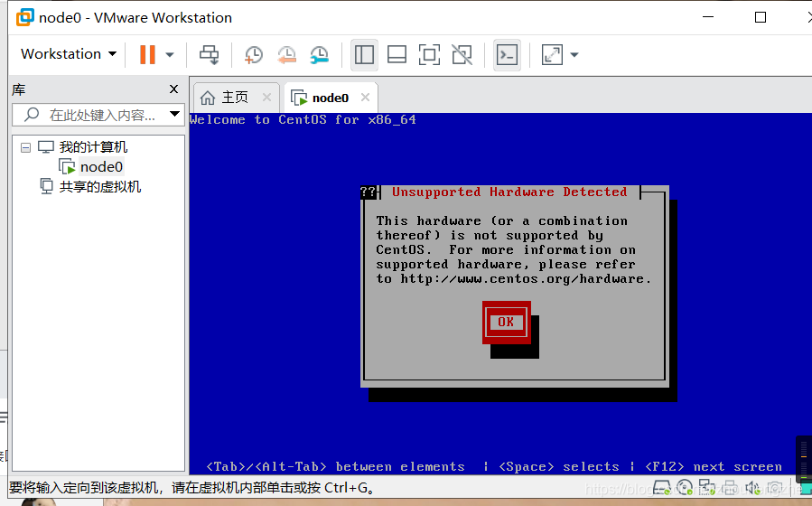812x506 pixels.
Task: Switch to Unity mode
Action: 462,54
